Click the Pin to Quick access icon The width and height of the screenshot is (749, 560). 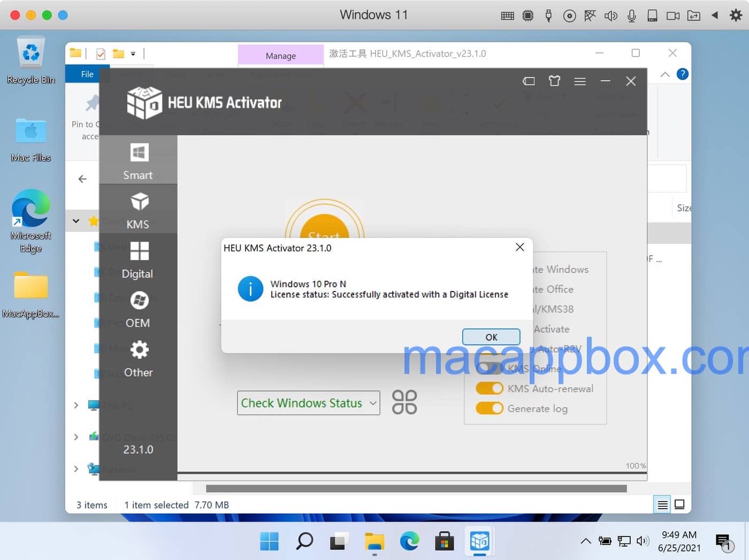93,103
